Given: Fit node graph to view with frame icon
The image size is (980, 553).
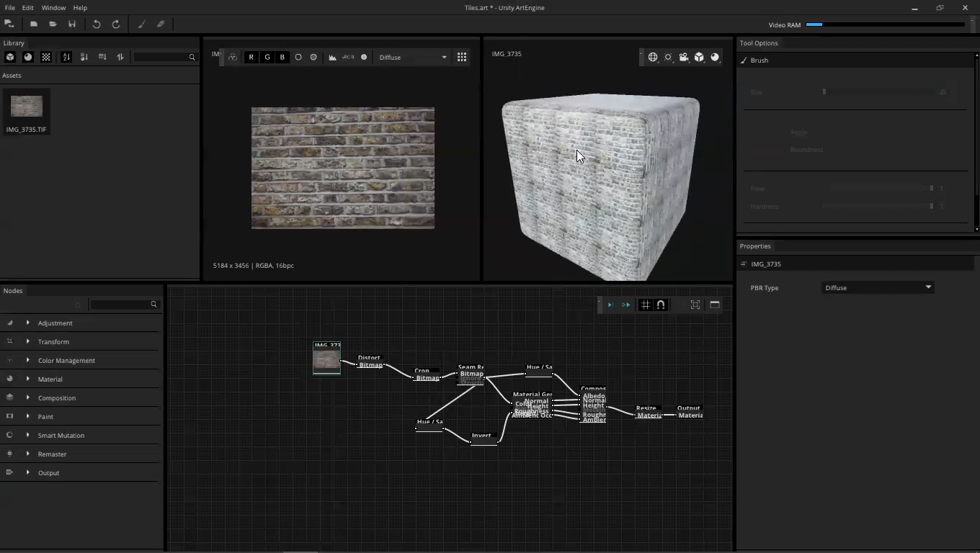Looking at the screenshot, I should [x=695, y=305].
